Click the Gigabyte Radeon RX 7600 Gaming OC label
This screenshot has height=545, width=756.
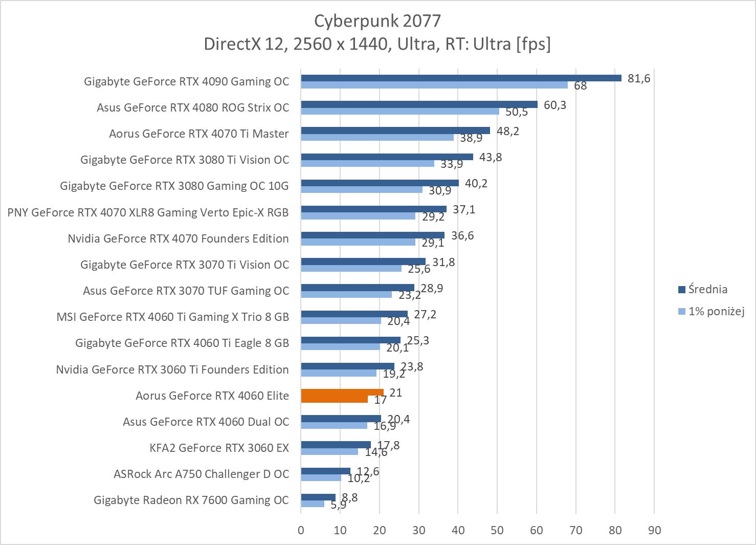(x=191, y=500)
